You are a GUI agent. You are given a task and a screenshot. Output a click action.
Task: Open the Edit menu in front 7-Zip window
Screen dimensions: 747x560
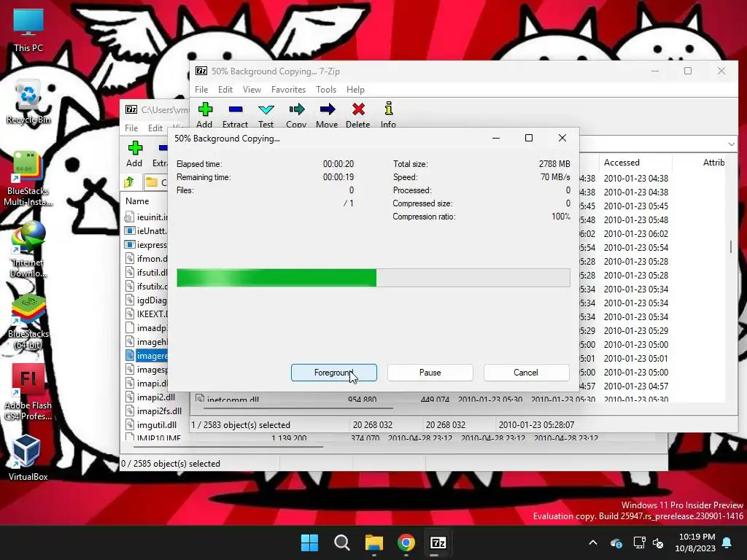[x=225, y=90]
